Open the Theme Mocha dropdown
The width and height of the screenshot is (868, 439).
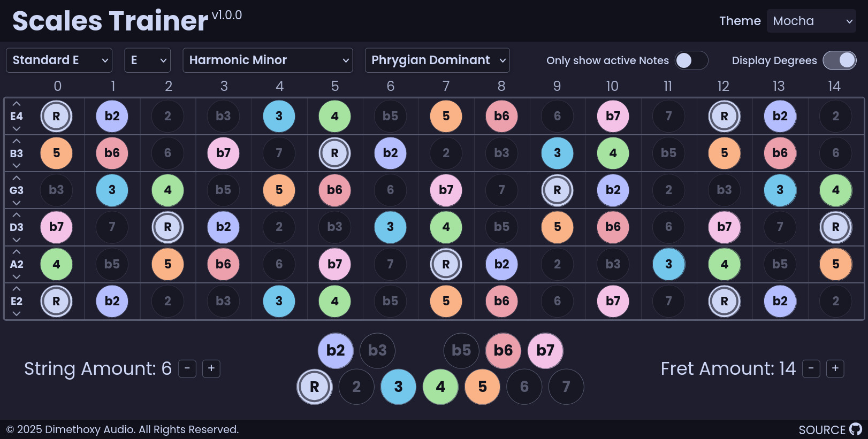pyautogui.click(x=811, y=21)
